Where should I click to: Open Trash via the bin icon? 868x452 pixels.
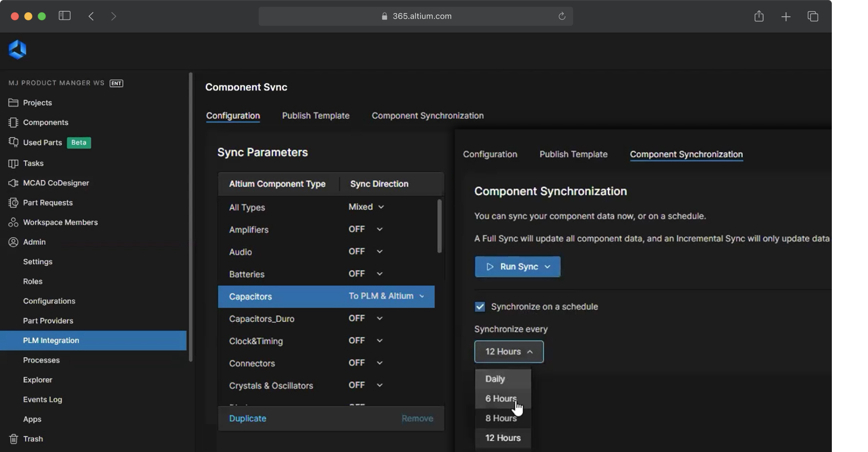click(13, 439)
